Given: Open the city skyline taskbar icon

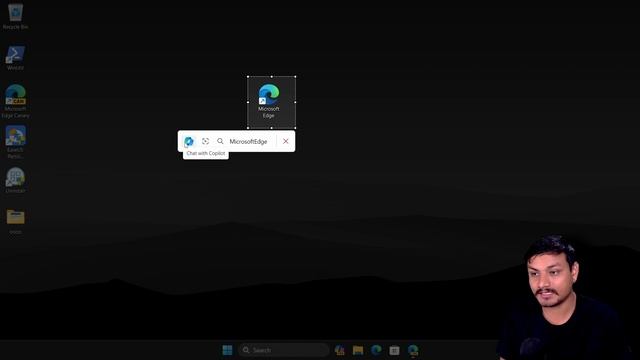Looking at the screenshot, I should pyautogui.click(x=340, y=350).
